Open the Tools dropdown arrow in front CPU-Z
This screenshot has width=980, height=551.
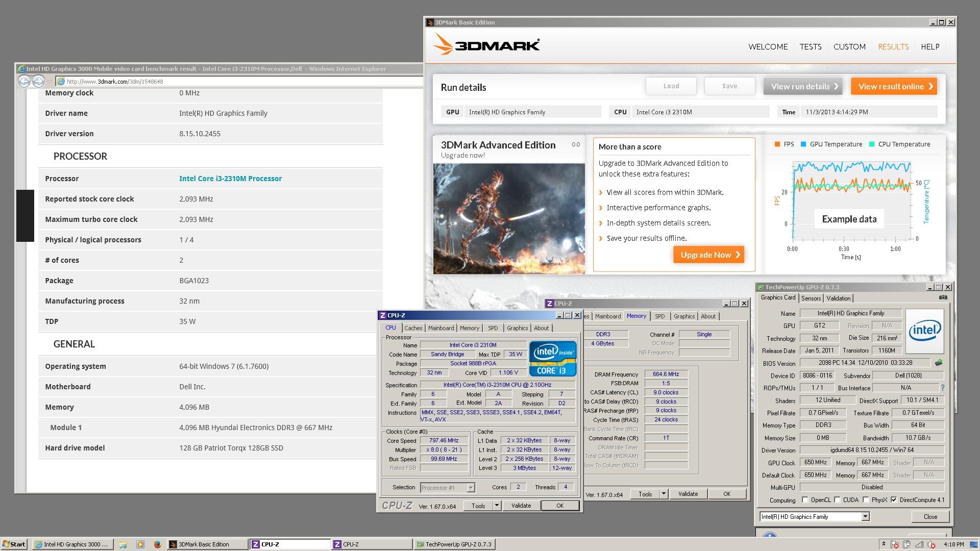tap(497, 506)
